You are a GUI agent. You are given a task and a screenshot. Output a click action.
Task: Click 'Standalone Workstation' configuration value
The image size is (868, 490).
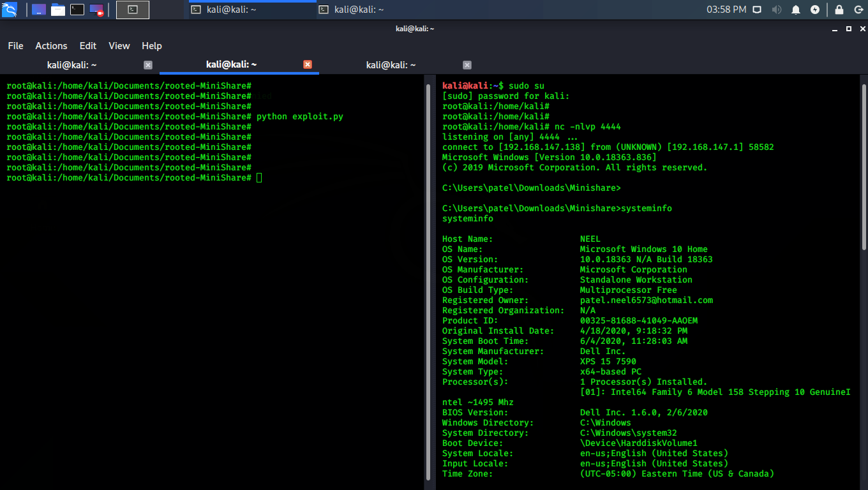[636, 280]
